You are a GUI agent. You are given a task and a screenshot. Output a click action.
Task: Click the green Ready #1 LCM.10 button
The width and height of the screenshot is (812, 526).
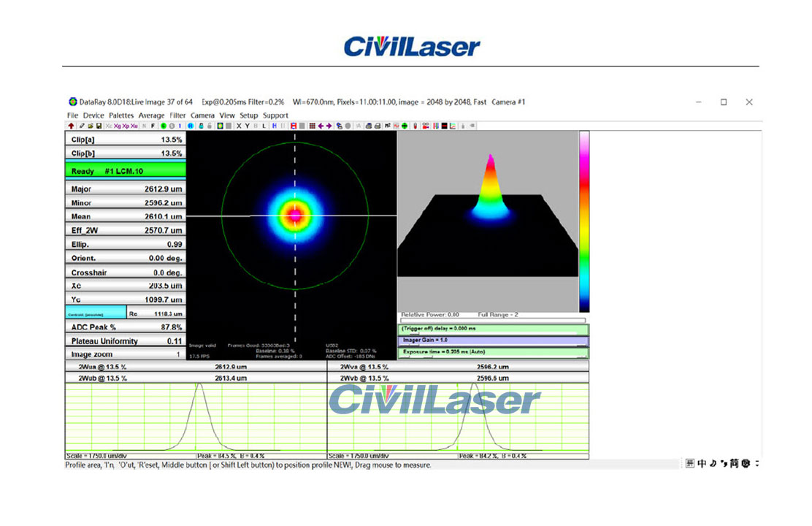coord(125,172)
